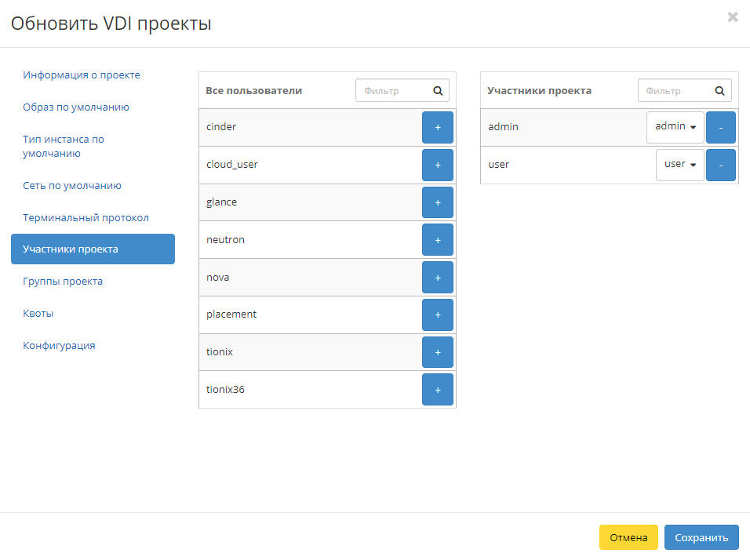Click the magnifier icon in Все пользователи filter
750x560 pixels.
(438, 90)
